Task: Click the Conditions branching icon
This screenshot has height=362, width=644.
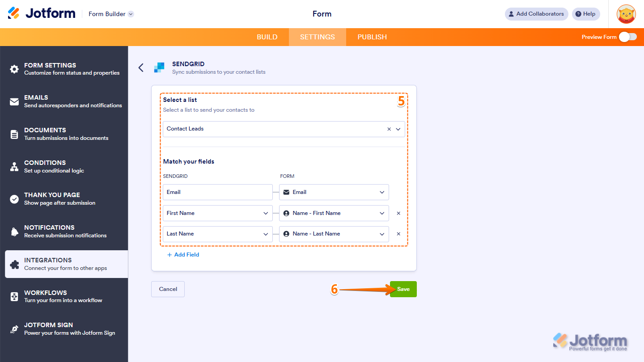Action: (13, 166)
